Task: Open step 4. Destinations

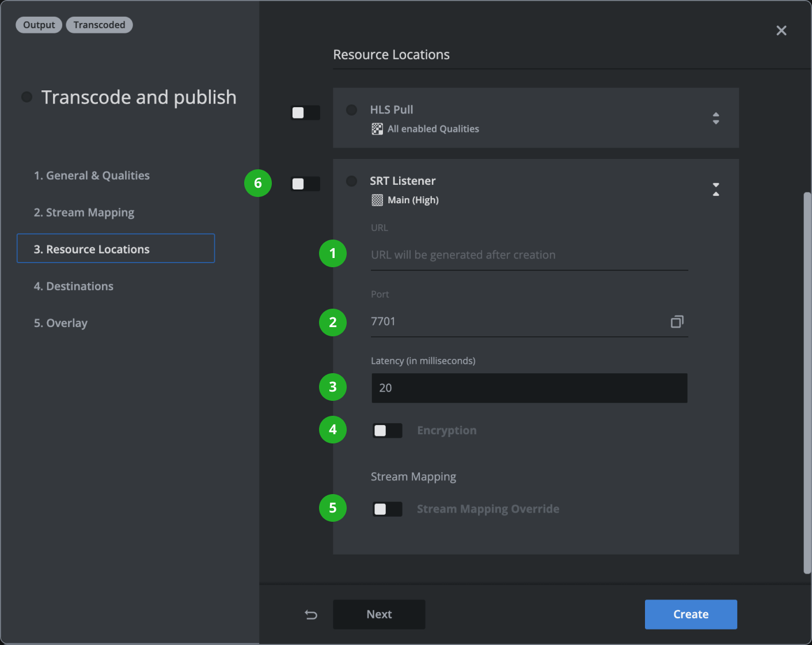Action: pos(74,286)
